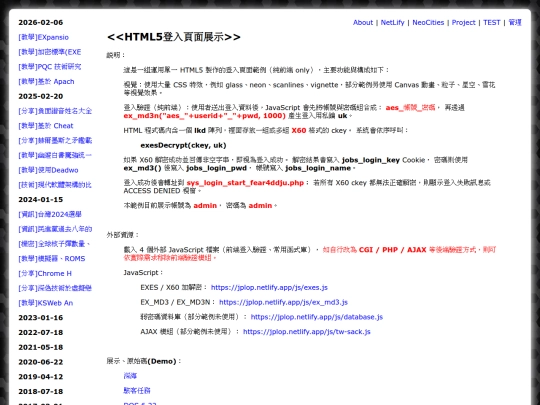Open the database.js script URL
The height and width of the screenshot is (405, 540).
pyautogui.click(x=317, y=317)
